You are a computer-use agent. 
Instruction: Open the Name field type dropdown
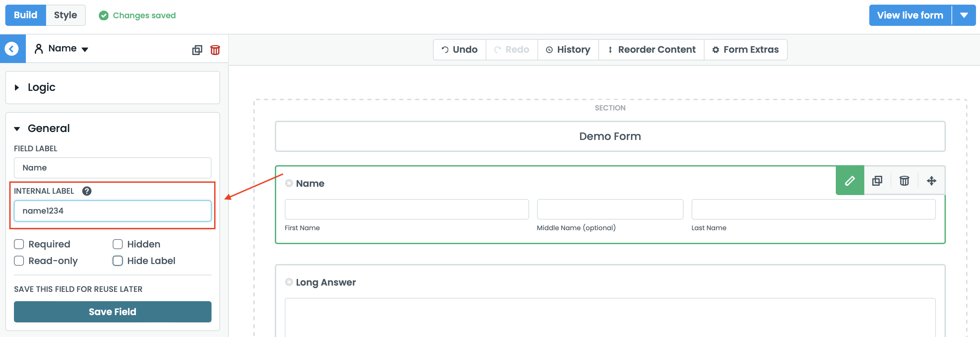coord(85,49)
